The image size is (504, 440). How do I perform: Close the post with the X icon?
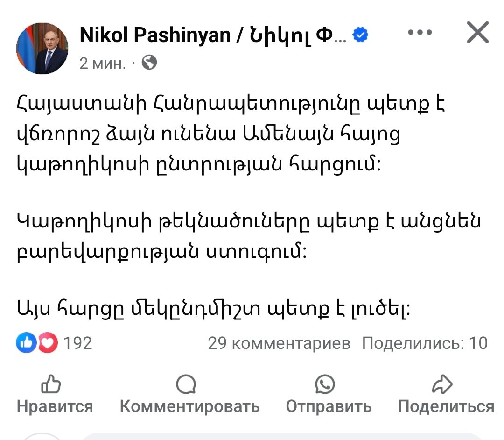[x=478, y=32]
